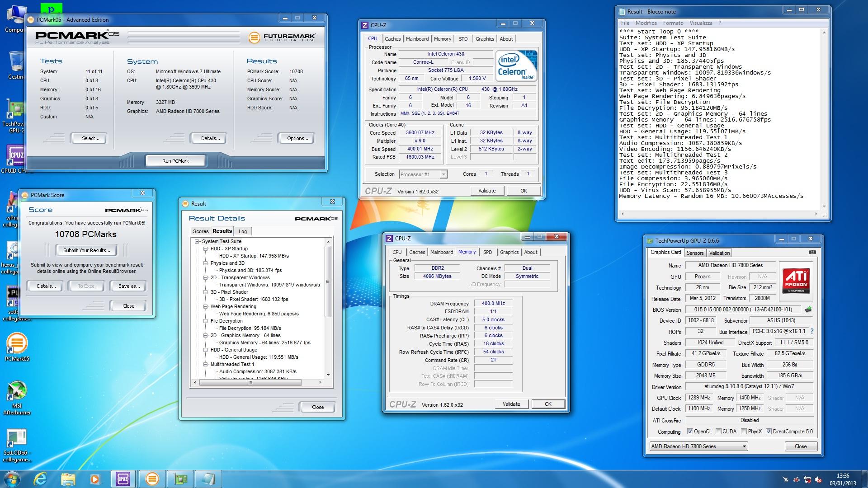The width and height of the screenshot is (868, 488).
Task: Collapse the 2D - Transparent Windows node
Action: pyautogui.click(x=206, y=277)
